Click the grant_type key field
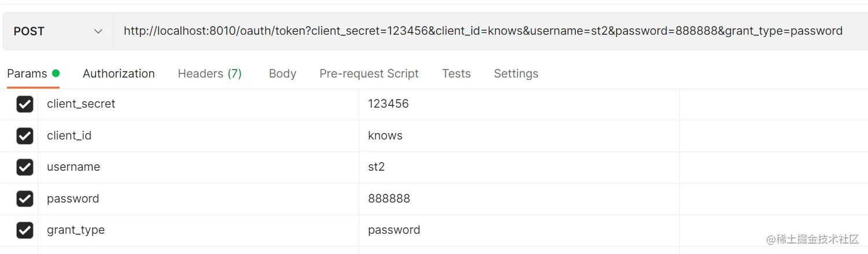The height and width of the screenshot is (254, 868). (x=76, y=230)
